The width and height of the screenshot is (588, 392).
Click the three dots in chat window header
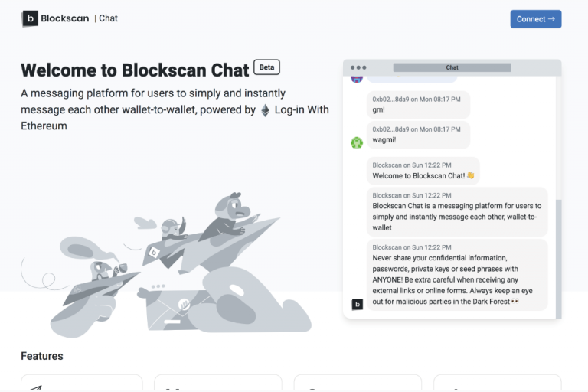point(358,67)
